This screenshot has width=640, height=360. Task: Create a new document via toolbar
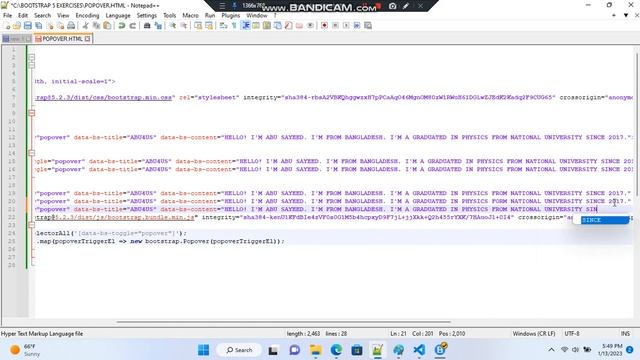7,26
